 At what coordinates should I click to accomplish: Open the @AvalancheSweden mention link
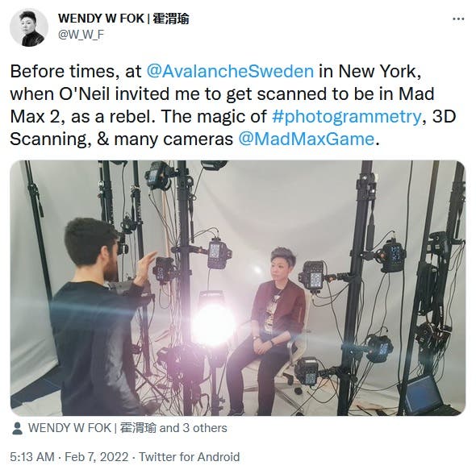pos(230,71)
